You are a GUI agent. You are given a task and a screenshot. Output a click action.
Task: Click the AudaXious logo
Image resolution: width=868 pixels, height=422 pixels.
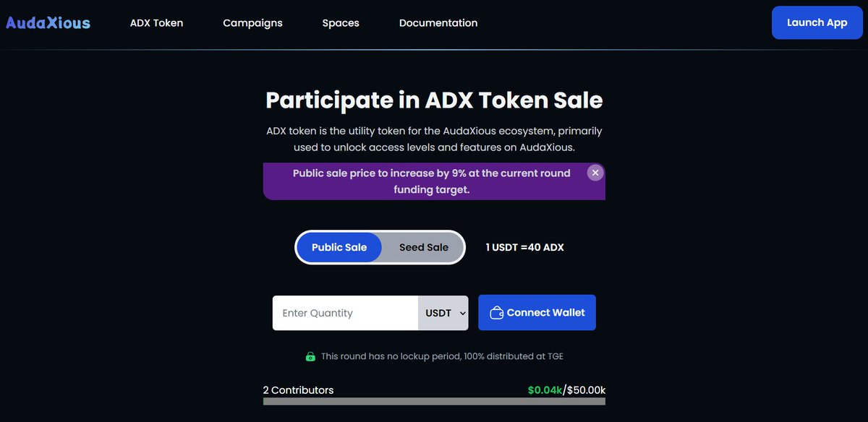click(48, 22)
